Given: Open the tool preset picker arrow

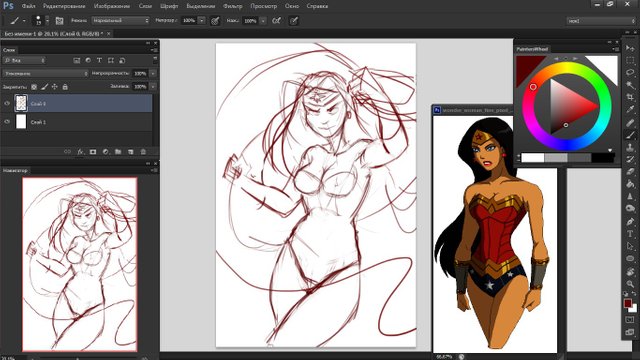Looking at the screenshot, I should (x=24, y=20).
